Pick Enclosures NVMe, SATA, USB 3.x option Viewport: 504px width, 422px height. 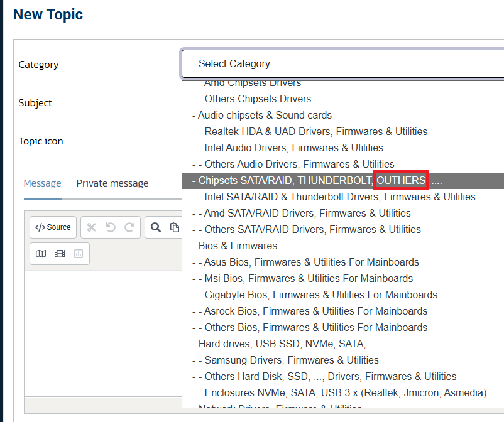(x=345, y=393)
